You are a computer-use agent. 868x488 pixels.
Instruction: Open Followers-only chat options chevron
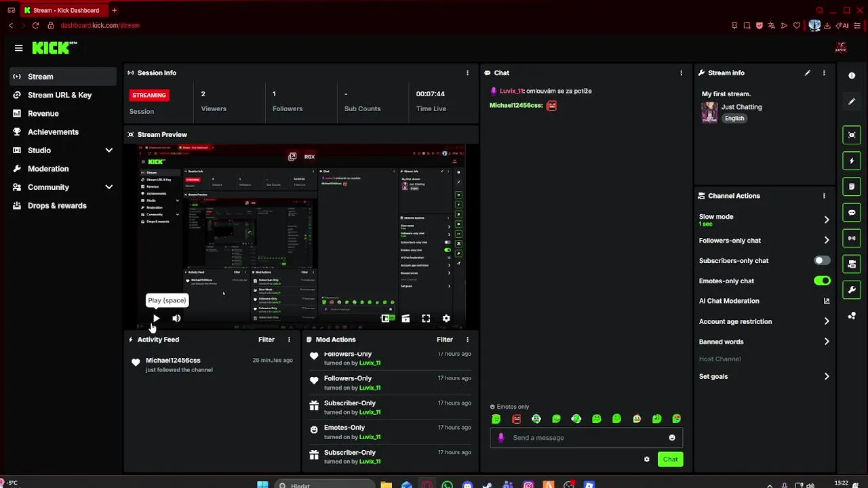(827, 240)
